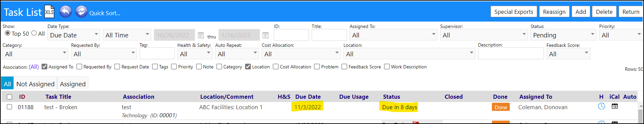Open calendar picker for end date

(x=265, y=35)
